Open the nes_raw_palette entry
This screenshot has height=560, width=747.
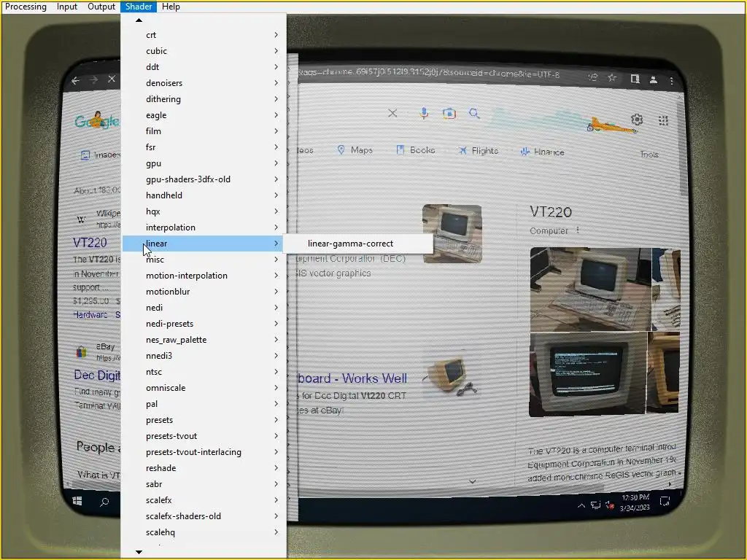coord(204,340)
